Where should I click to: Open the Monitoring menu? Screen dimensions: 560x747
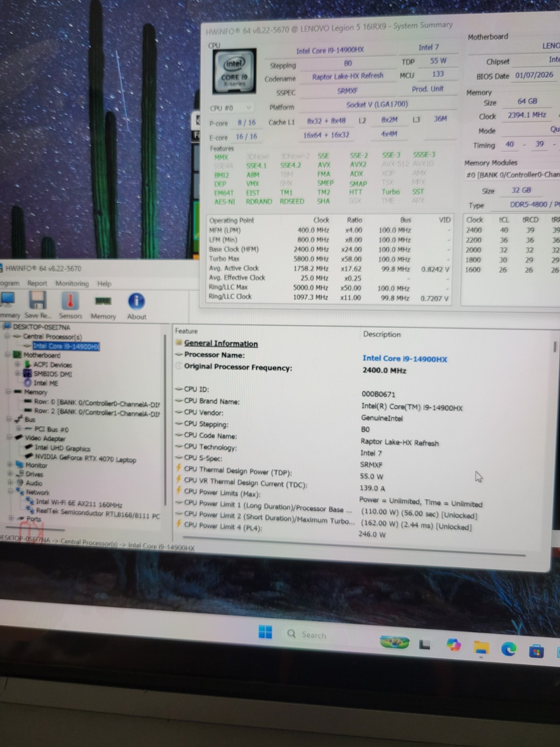click(72, 283)
